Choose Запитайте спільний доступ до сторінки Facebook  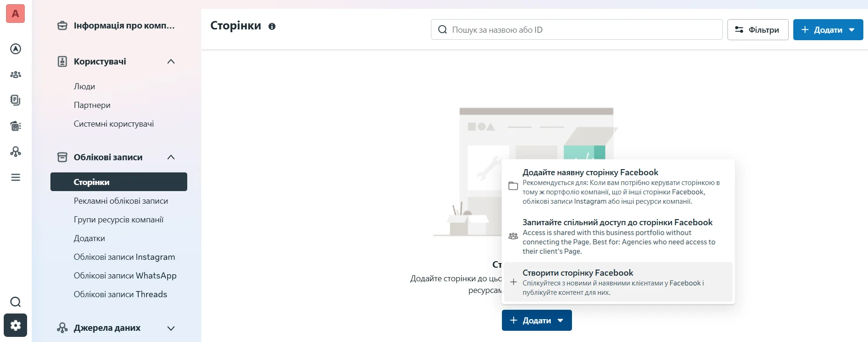(618, 236)
